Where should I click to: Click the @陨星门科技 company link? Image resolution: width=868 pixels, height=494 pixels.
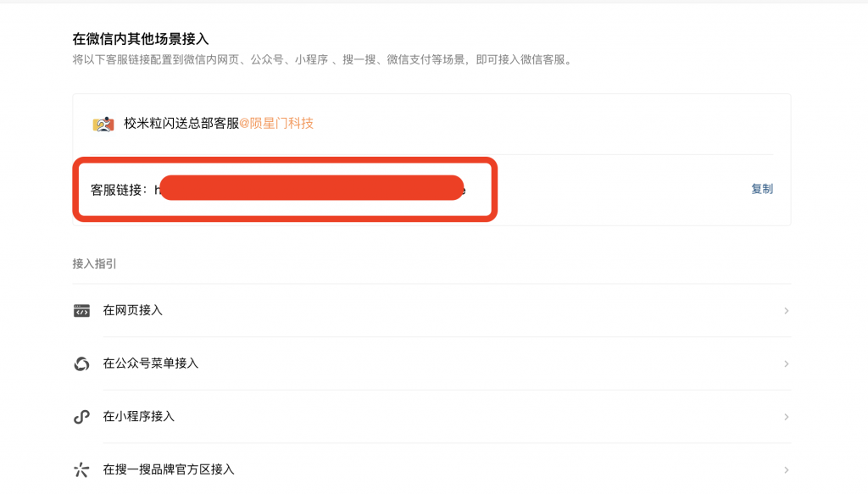pos(276,124)
